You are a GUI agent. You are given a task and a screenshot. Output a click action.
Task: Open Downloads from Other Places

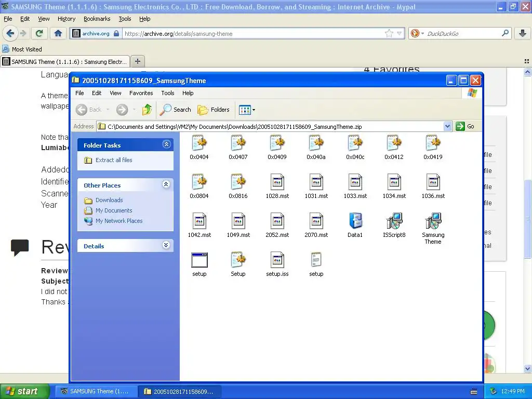(109, 200)
